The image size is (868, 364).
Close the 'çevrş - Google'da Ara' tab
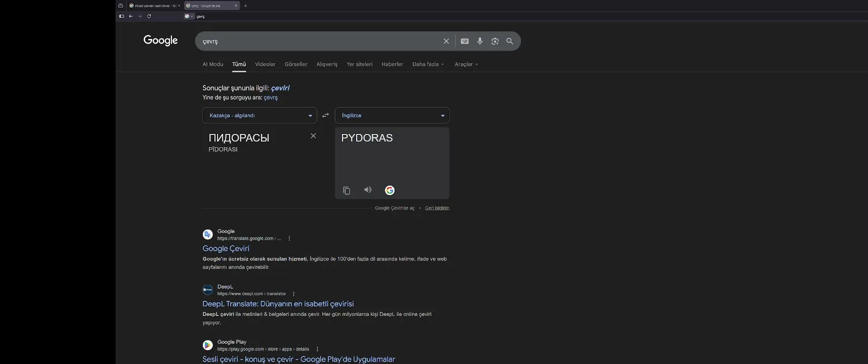point(236,6)
